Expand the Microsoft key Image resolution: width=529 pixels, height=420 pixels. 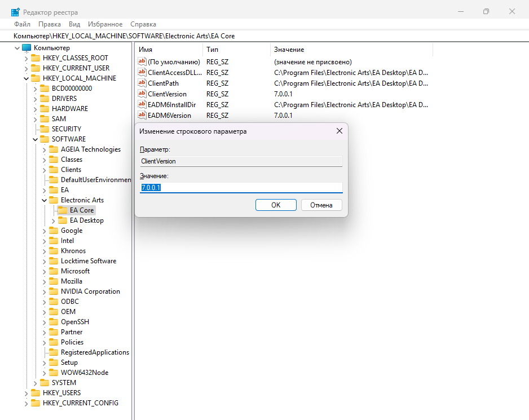[x=44, y=272]
